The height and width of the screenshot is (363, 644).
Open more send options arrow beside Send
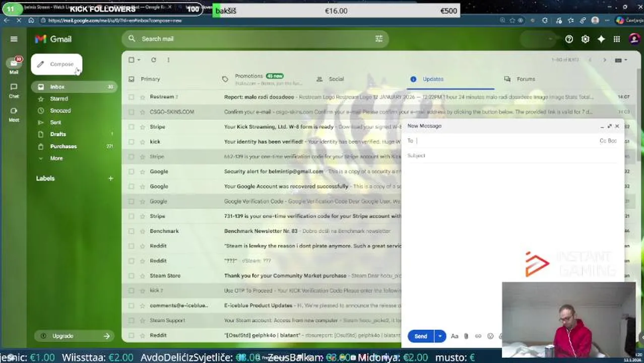(x=440, y=336)
